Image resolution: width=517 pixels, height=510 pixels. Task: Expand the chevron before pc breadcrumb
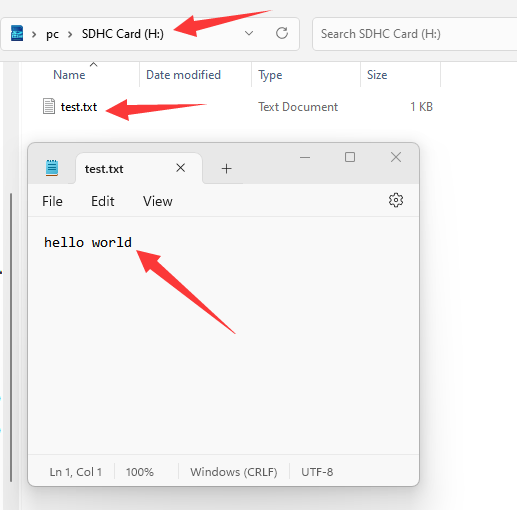click(34, 34)
